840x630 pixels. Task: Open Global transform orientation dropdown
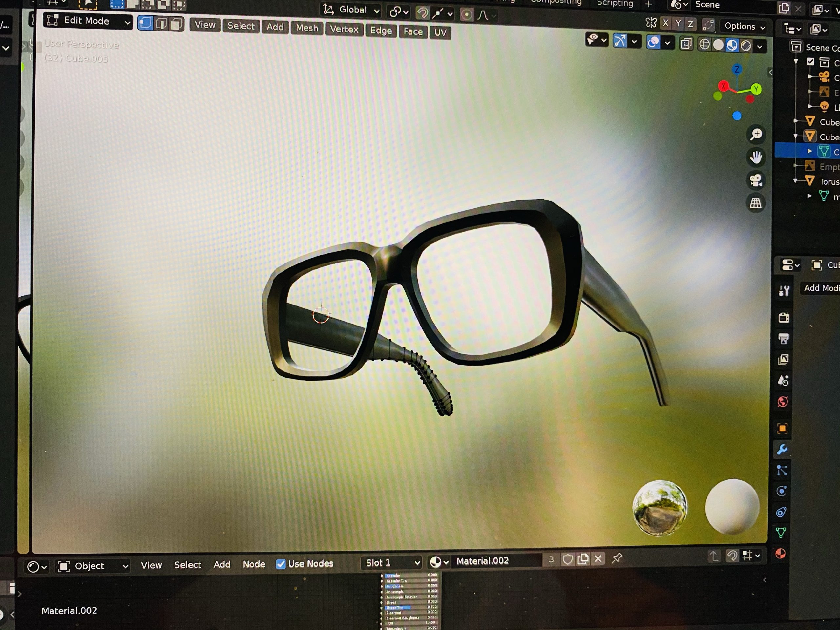[352, 10]
